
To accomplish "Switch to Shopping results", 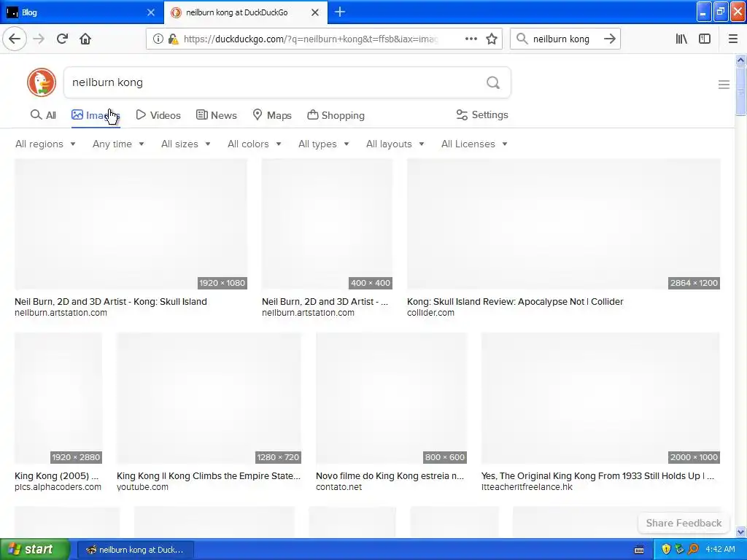I will coord(336,115).
